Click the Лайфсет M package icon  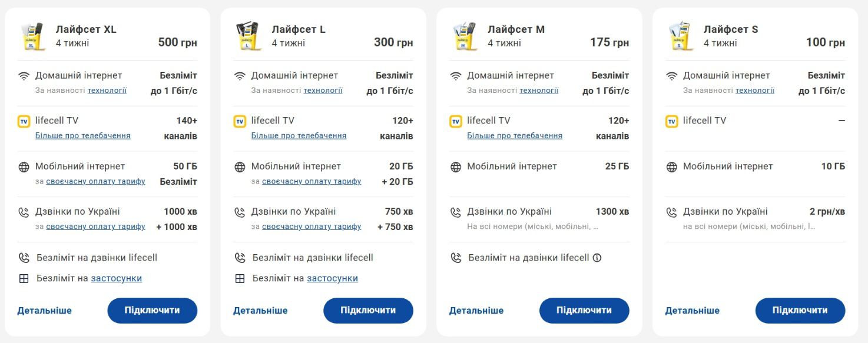click(x=463, y=36)
